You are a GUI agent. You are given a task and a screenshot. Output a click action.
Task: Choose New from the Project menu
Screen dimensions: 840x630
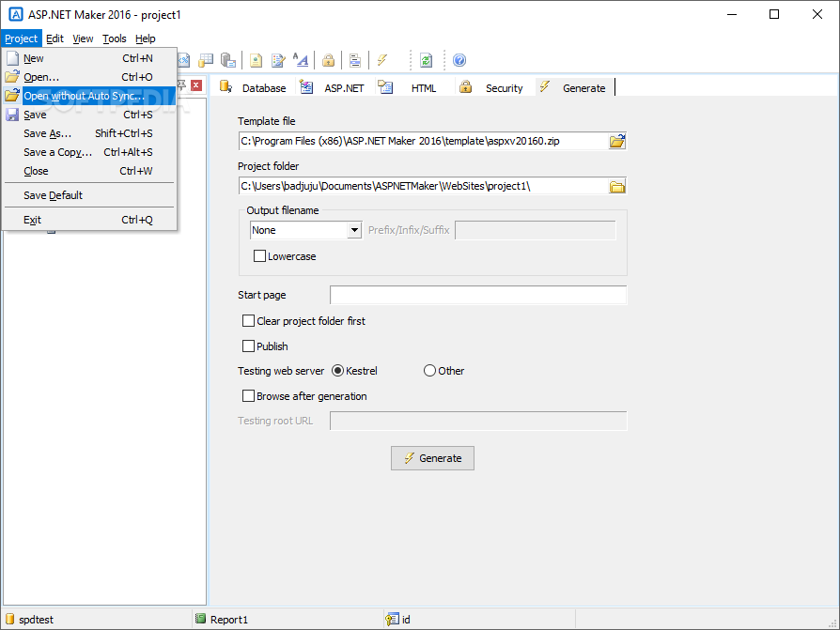(x=89, y=58)
